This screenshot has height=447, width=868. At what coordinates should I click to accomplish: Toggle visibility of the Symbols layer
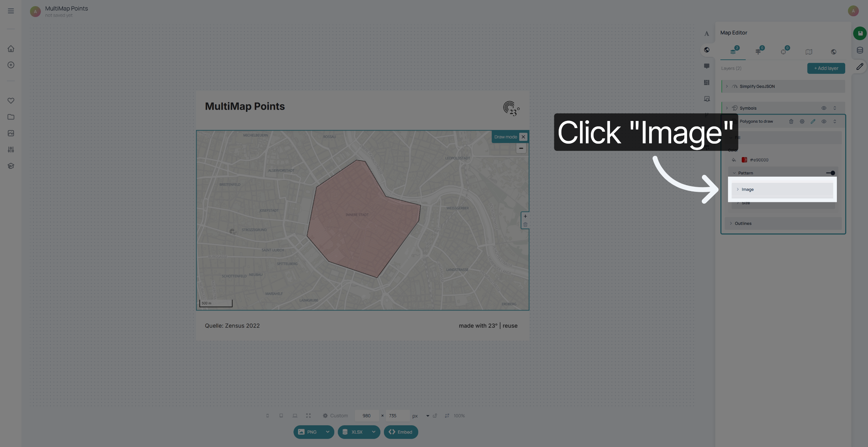tap(824, 108)
